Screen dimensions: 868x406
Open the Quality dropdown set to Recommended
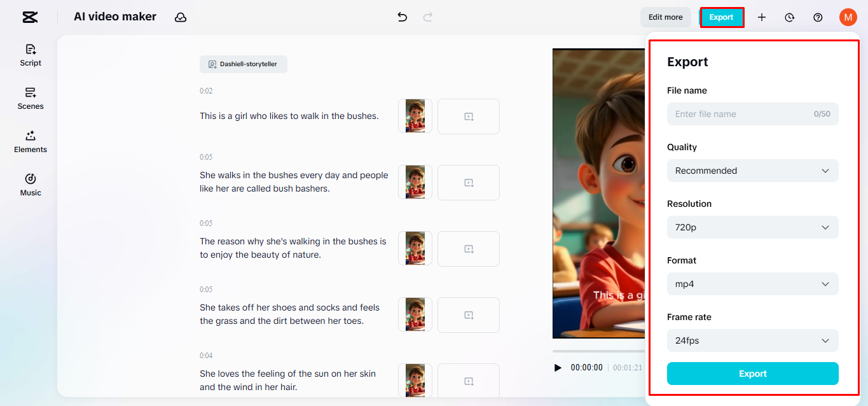753,171
